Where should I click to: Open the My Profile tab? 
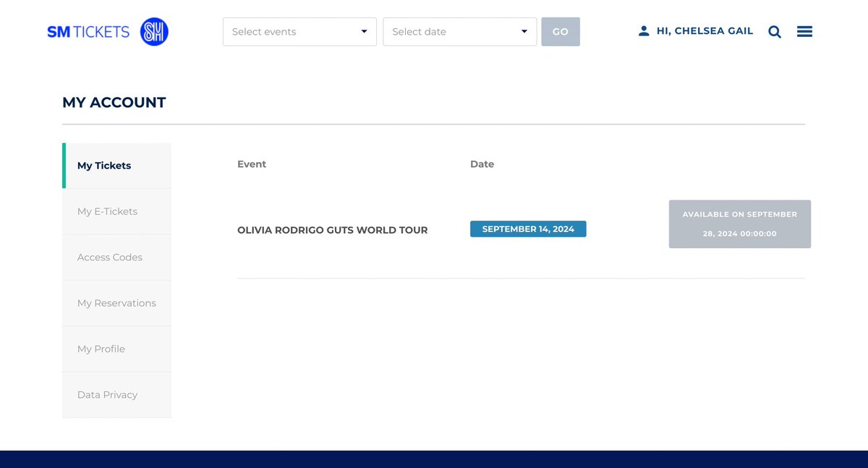coord(117,349)
